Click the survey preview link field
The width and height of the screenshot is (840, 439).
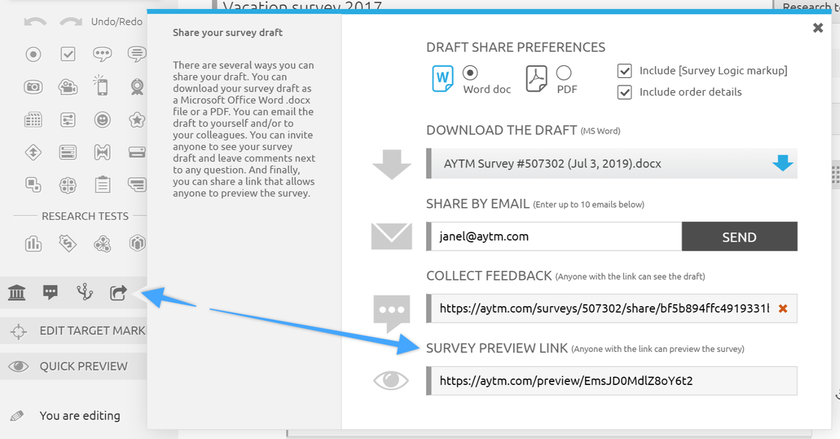coord(611,381)
